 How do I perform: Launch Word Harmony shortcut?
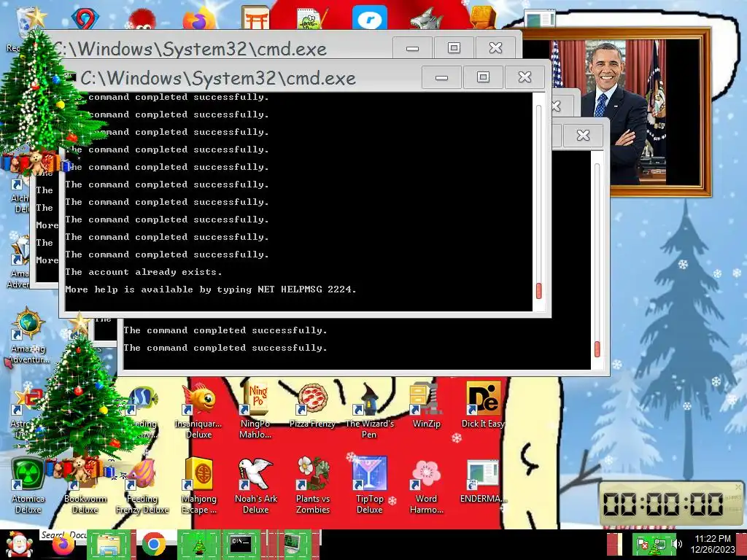426,485
